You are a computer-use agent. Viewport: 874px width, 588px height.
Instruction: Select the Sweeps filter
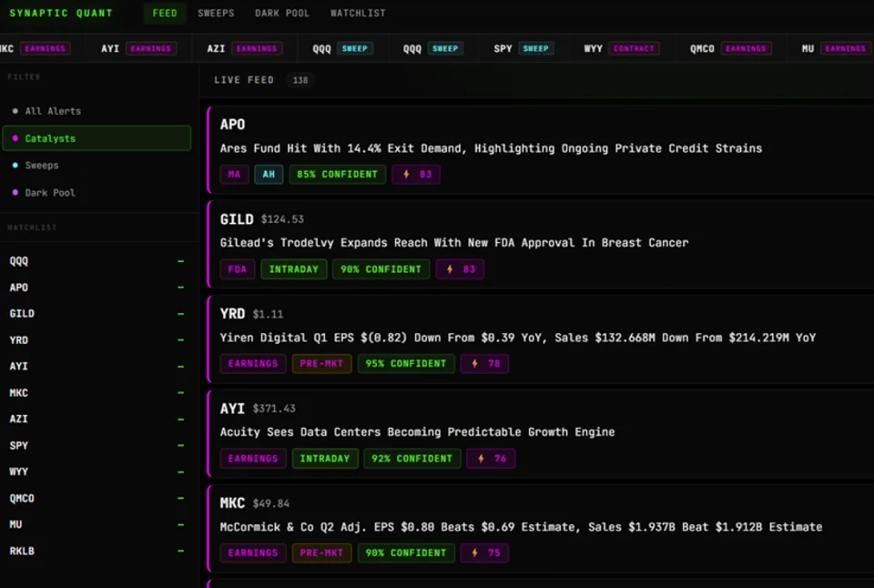click(97, 165)
